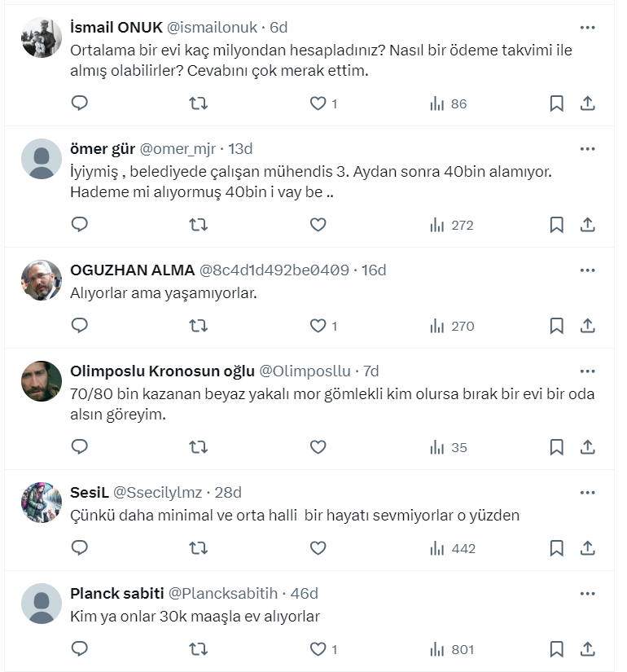Open more options on İsmail ONUK's tweet
Image resolution: width=627 pixels, height=672 pixels.
click(587, 27)
